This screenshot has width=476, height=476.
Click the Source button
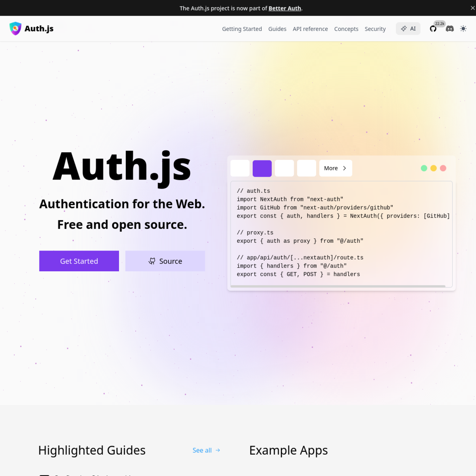tap(165, 261)
